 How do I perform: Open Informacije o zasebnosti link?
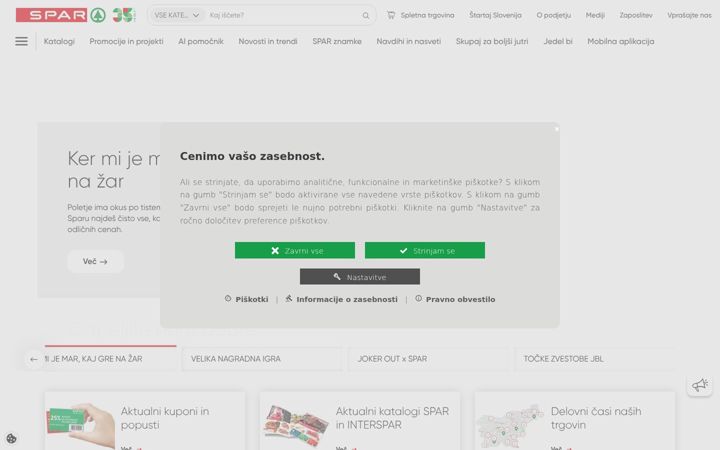347,299
